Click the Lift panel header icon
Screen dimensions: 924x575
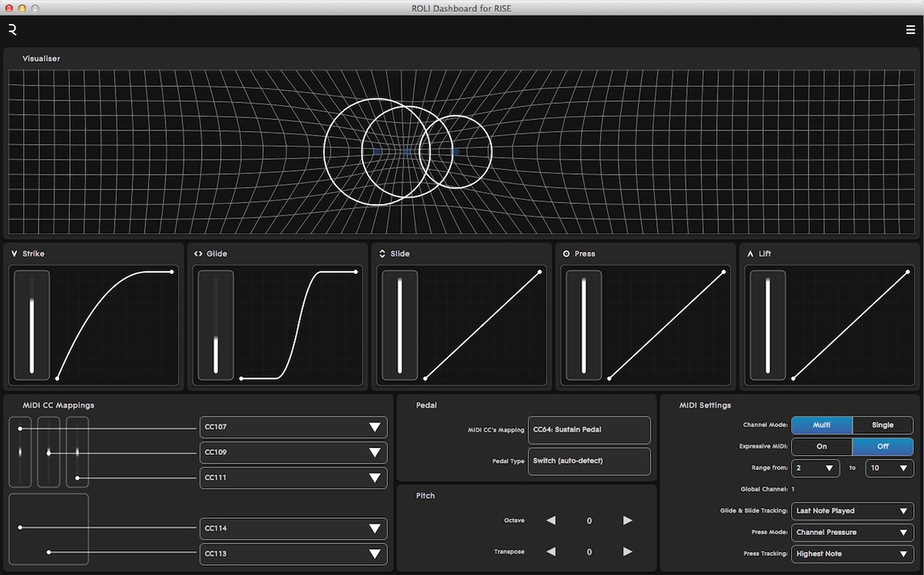click(751, 253)
